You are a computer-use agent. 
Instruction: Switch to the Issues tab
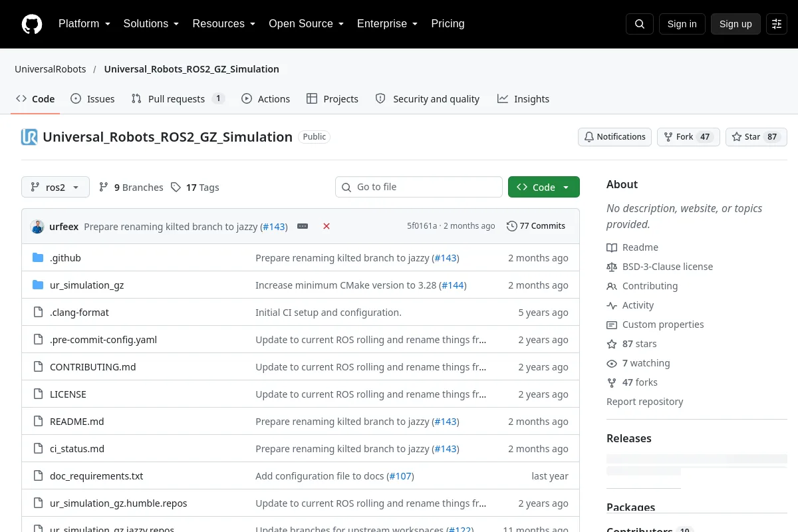(92, 99)
